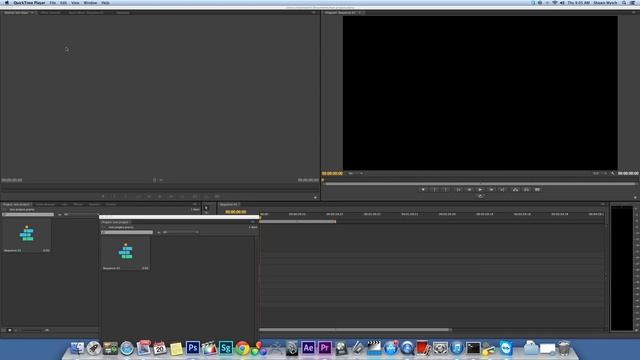The width and height of the screenshot is (640, 360).
Task: Step back one frame in Program monitor
Action: (469, 189)
